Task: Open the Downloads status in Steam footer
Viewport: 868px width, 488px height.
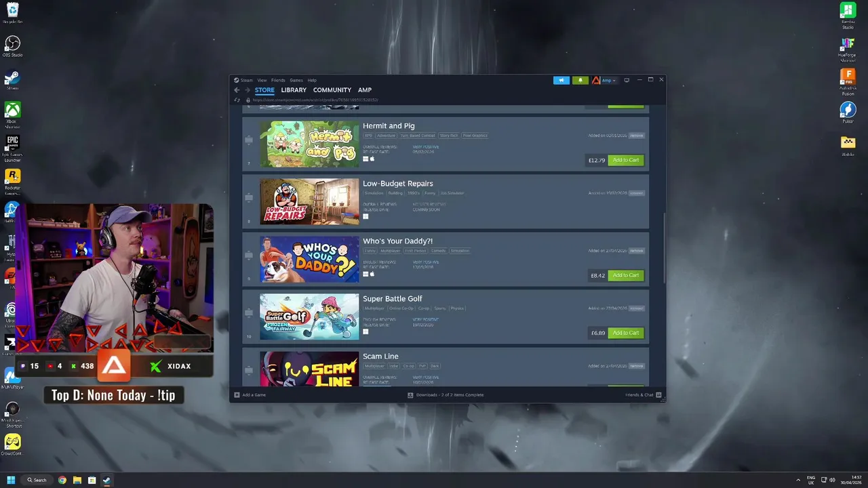Action: coord(446,394)
